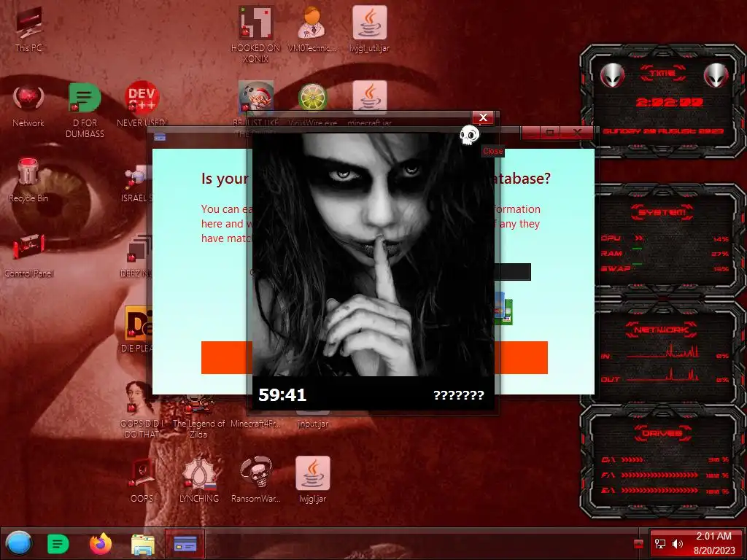Select the jinput.jar desktop label

(x=312, y=424)
